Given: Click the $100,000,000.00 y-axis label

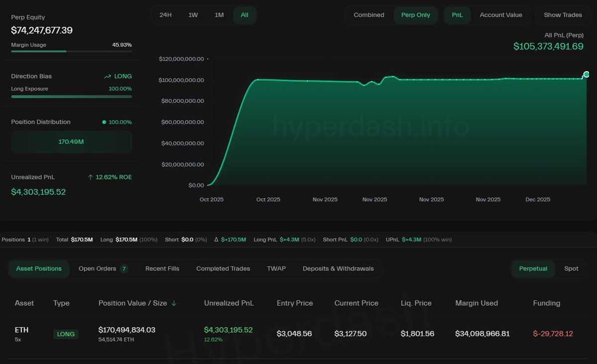Looking at the screenshot, I should [x=181, y=80].
